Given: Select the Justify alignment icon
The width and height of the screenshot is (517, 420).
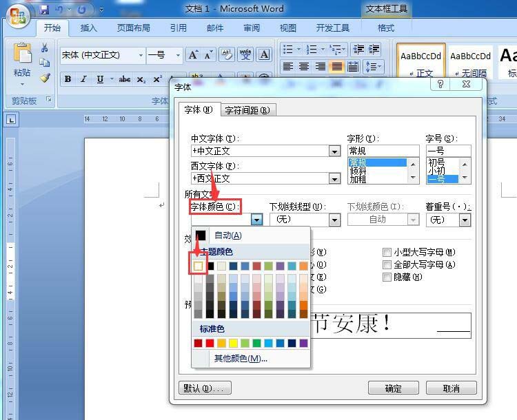Looking at the screenshot, I should click(x=336, y=67).
